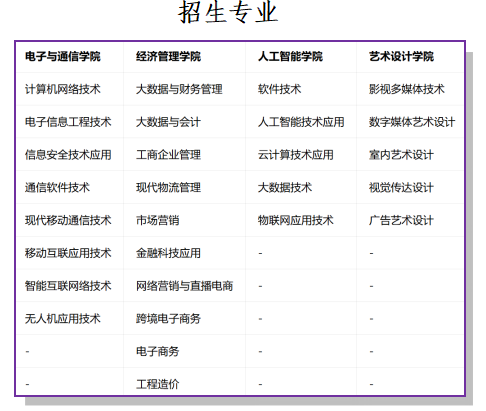Select the 大数据与财务管理 cell
The height and width of the screenshot is (411, 486).
pos(179,89)
